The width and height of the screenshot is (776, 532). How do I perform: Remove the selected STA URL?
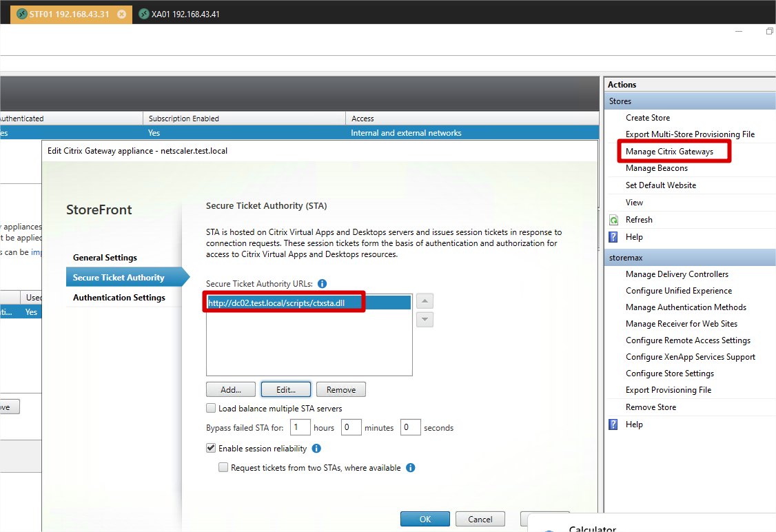pyautogui.click(x=341, y=389)
